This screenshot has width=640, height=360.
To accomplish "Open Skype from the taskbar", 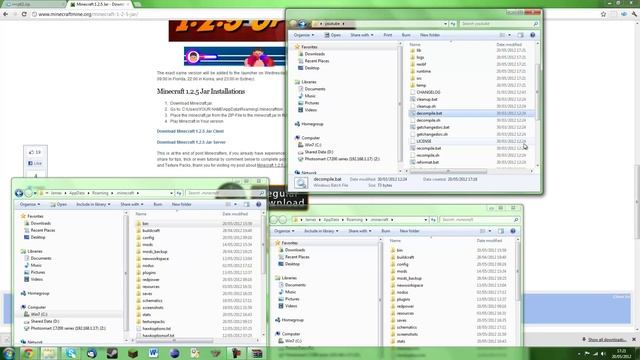I will 71,353.
